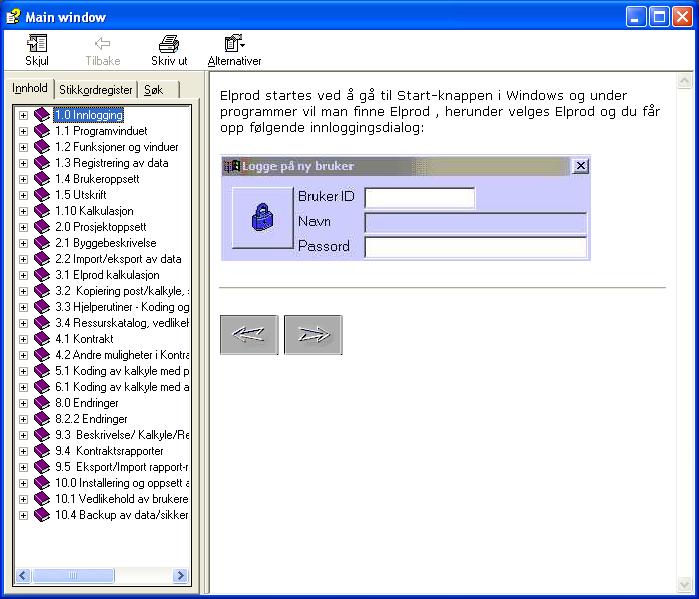Open the Alternativer options icon
This screenshot has height=599, width=699.
click(x=234, y=43)
